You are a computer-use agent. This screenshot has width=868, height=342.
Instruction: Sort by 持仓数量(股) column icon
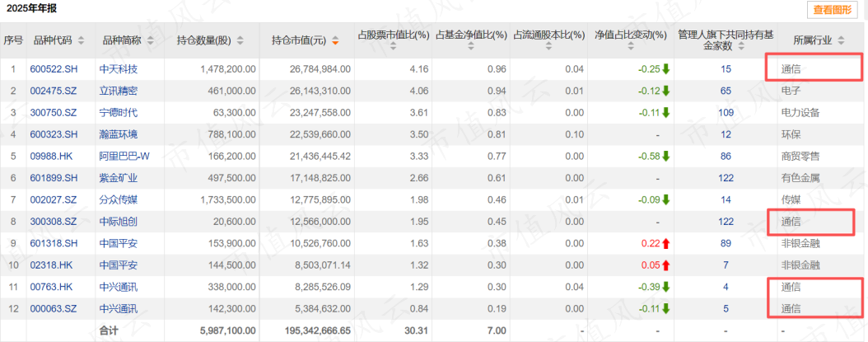[240, 40]
